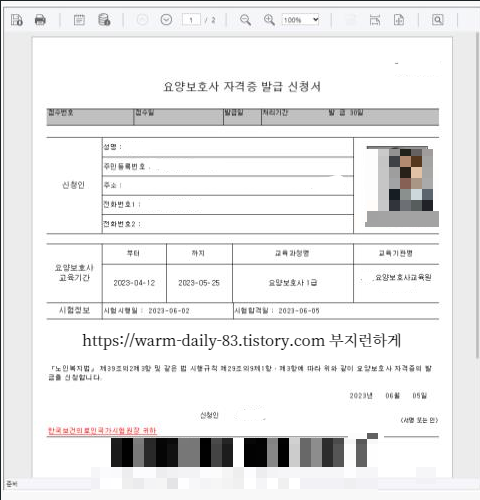Click the fit page width icon
This screenshot has height=500, width=480.
tap(375, 20)
